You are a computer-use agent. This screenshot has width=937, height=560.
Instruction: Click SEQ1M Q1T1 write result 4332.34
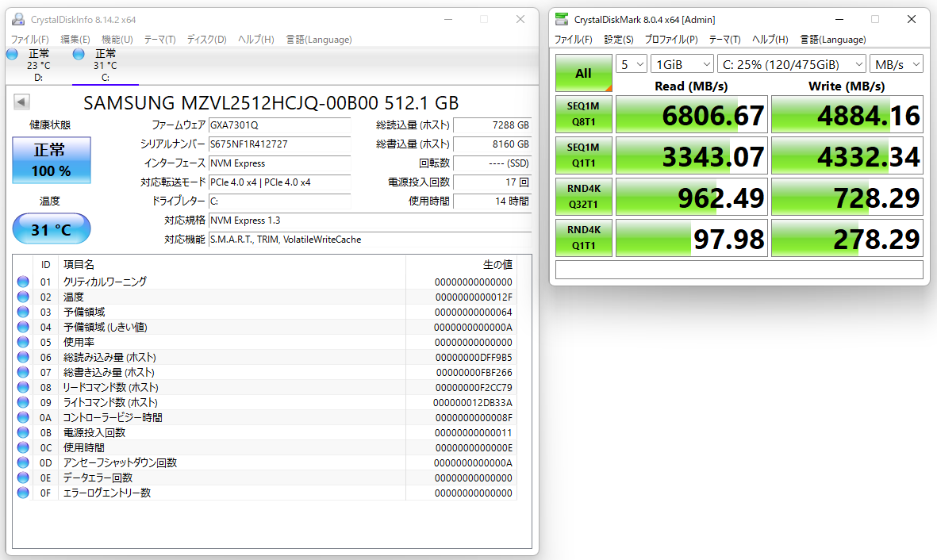(847, 155)
